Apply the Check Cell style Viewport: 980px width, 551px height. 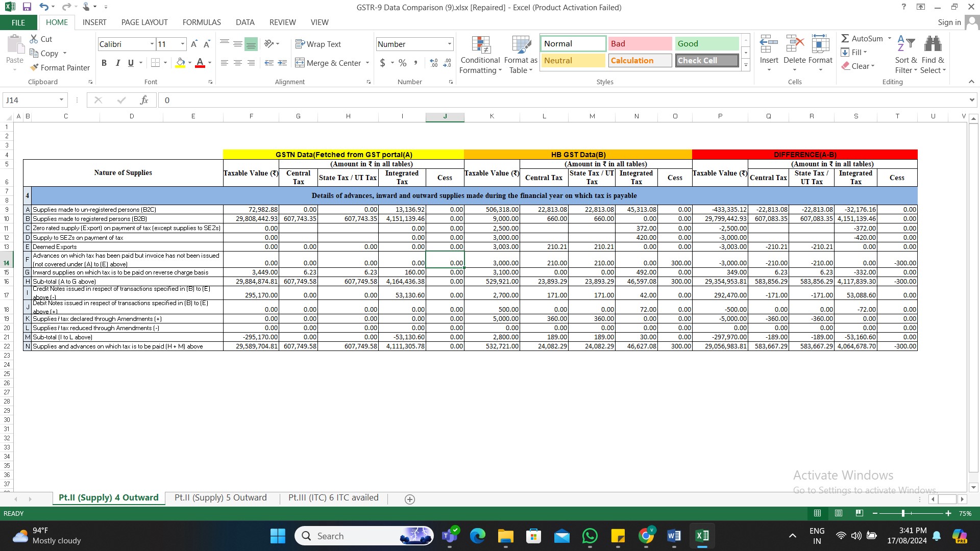(707, 61)
